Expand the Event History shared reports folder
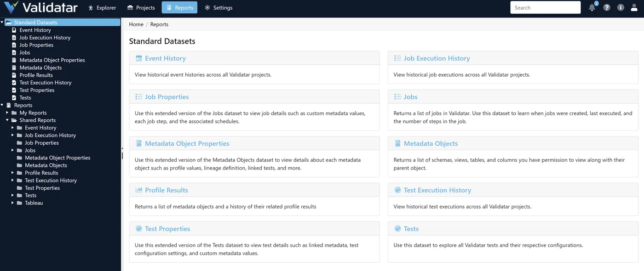This screenshot has height=271, width=644. (x=13, y=128)
